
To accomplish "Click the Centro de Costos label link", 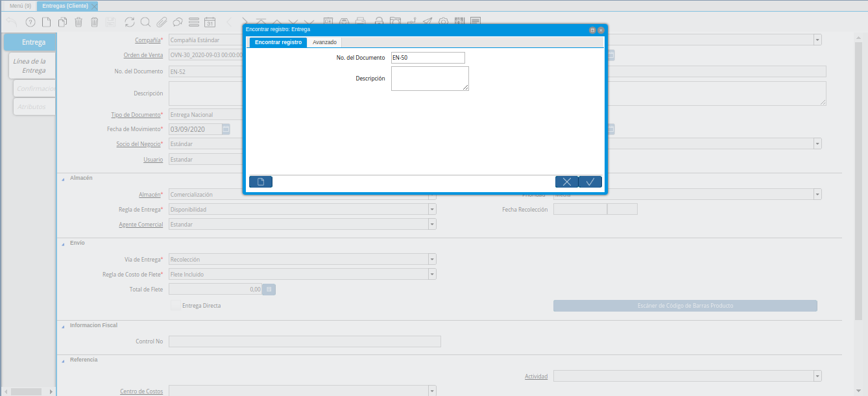I will 141,391.
